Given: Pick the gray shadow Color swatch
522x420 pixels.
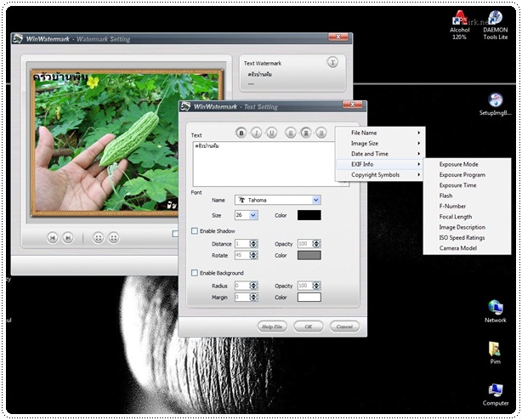Looking at the screenshot, I should 309,255.
